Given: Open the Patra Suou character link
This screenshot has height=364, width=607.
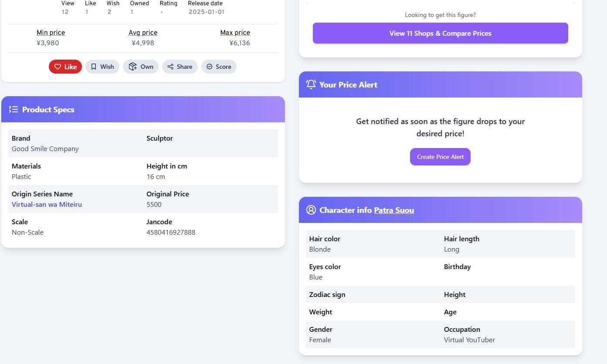Looking at the screenshot, I should point(393,210).
